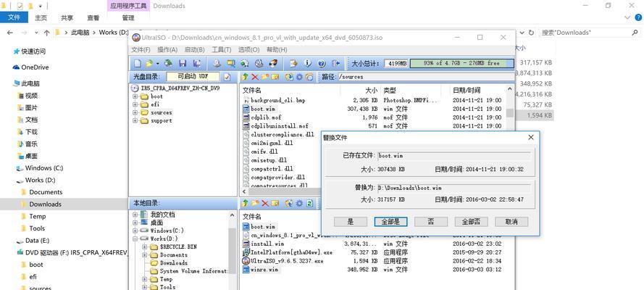Click Save floppy disk icon in UltraISO

click(x=183, y=63)
